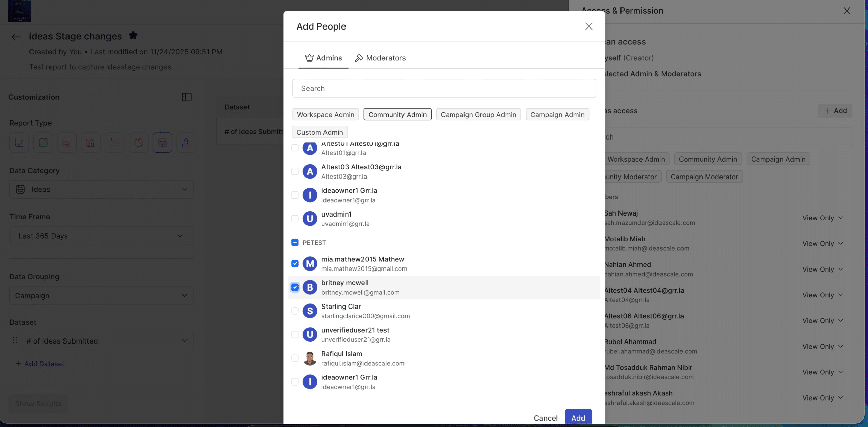Switch to the Moderators tab

click(x=380, y=58)
